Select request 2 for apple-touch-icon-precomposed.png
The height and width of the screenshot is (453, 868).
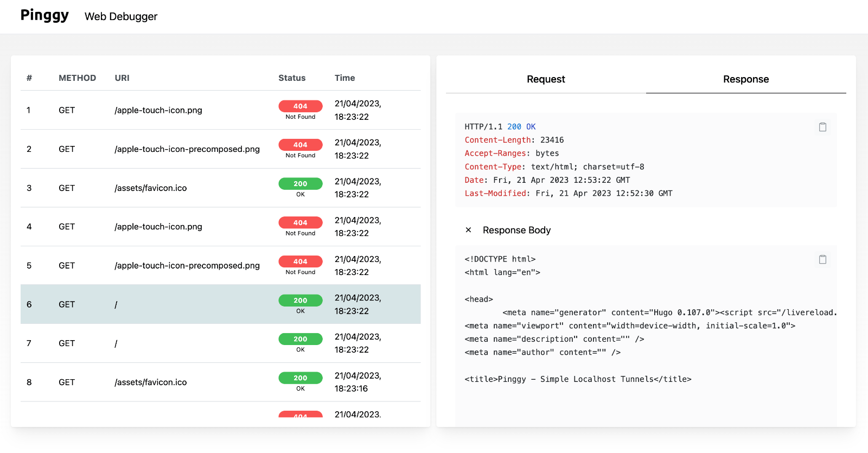187,149
